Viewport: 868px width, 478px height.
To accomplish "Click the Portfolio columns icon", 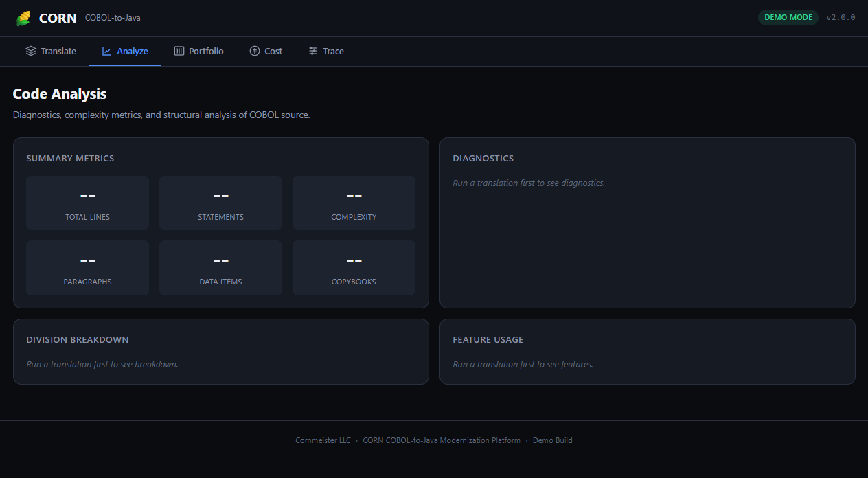I will (179, 51).
